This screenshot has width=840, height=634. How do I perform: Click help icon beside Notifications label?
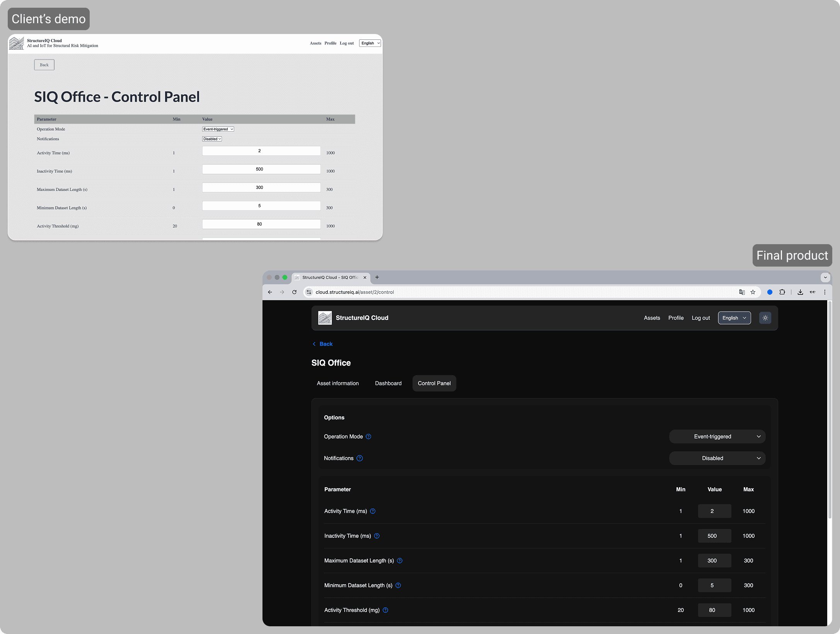point(360,458)
